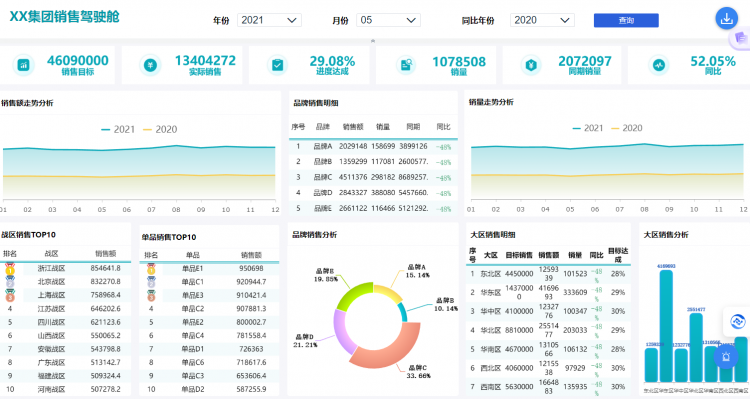Click the bar labeled 2551477
Image resolution: width=750 pixels, height=399 pixels.
[696, 347]
